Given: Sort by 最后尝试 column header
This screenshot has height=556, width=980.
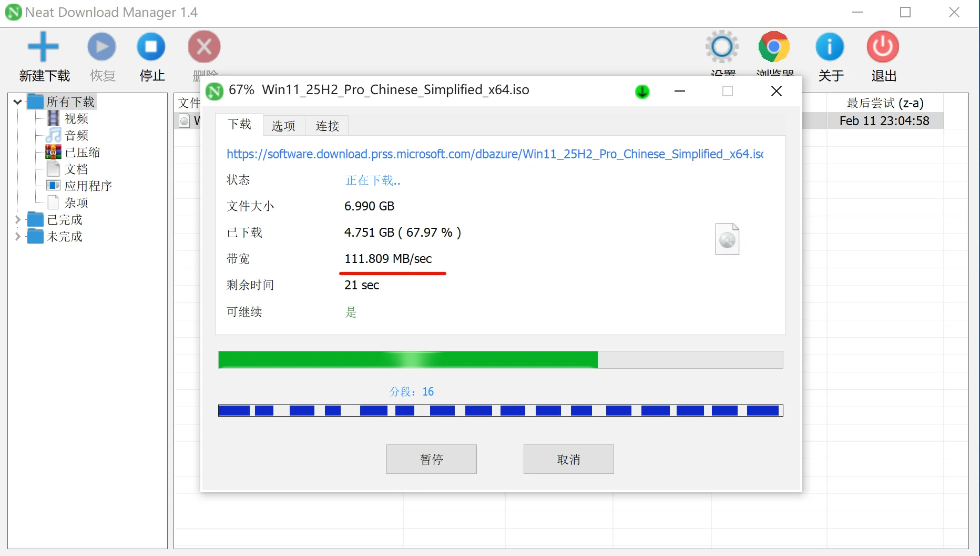Looking at the screenshot, I should point(885,103).
